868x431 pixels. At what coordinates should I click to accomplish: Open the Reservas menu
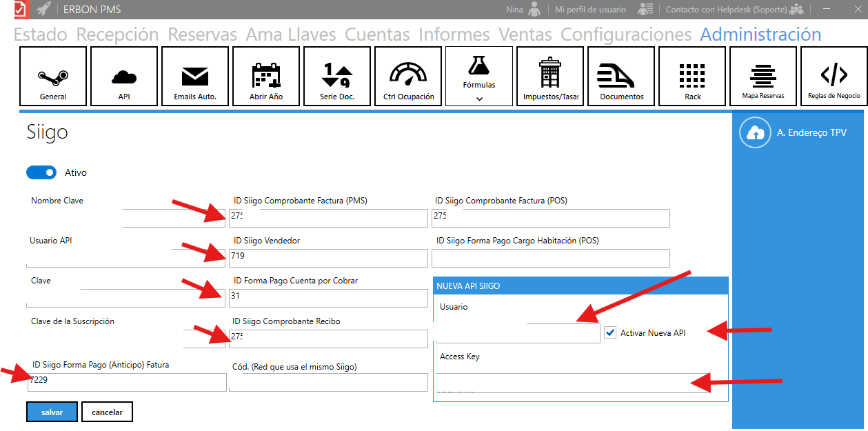(203, 34)
